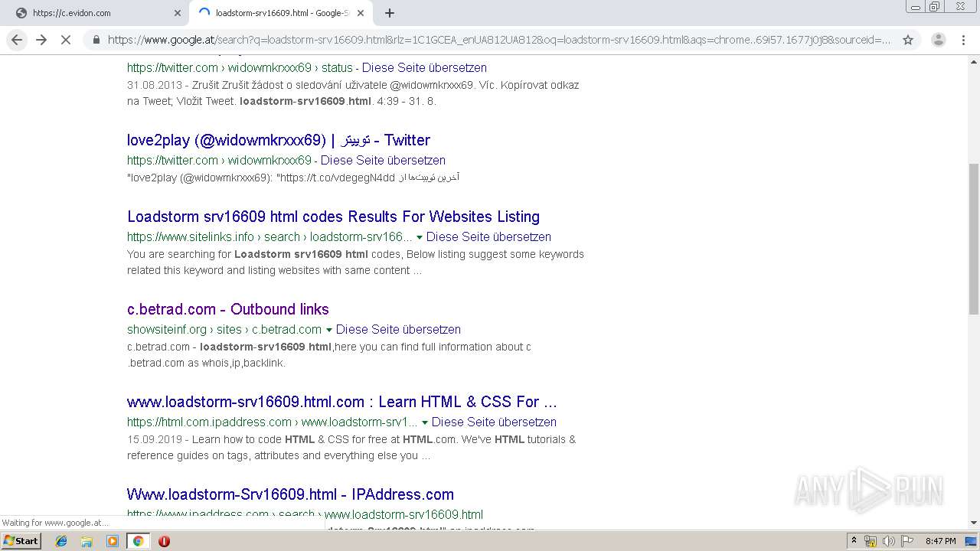Open Loadstorm srv16609 html codes result

333,217
